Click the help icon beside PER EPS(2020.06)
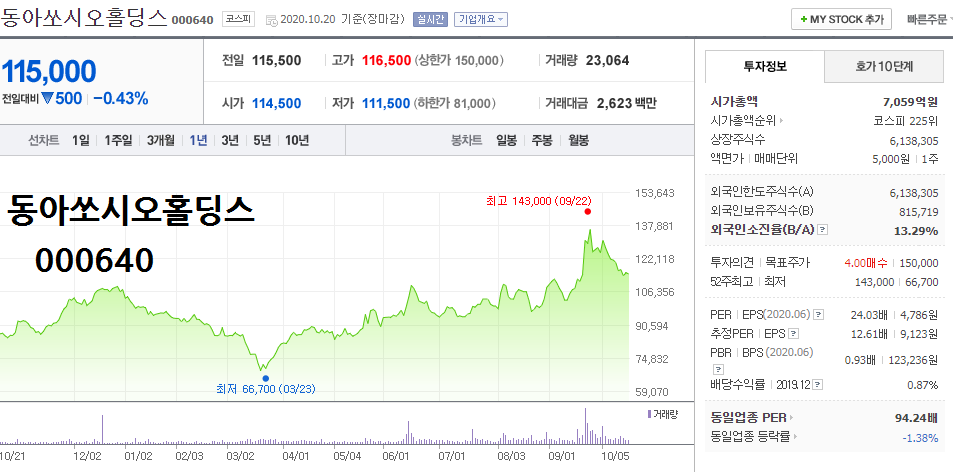The height and width of the screenshot is (472, 953). point(819,315)
